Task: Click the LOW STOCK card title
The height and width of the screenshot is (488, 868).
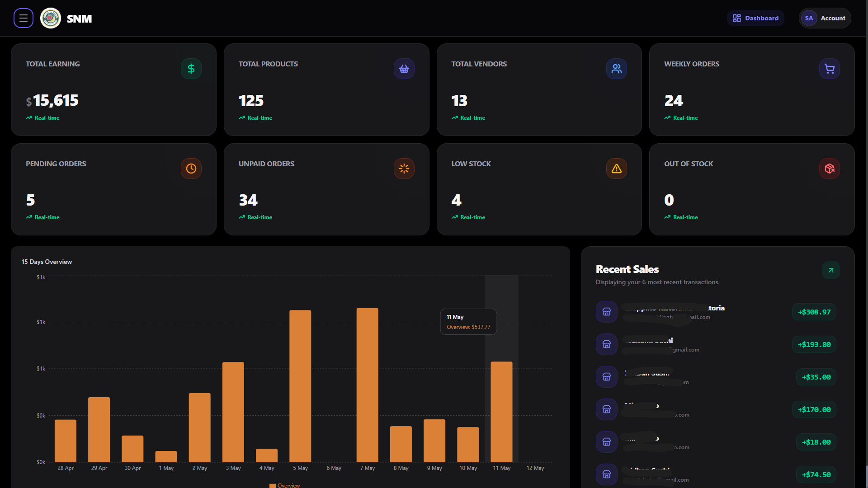Action: point(471,164)
